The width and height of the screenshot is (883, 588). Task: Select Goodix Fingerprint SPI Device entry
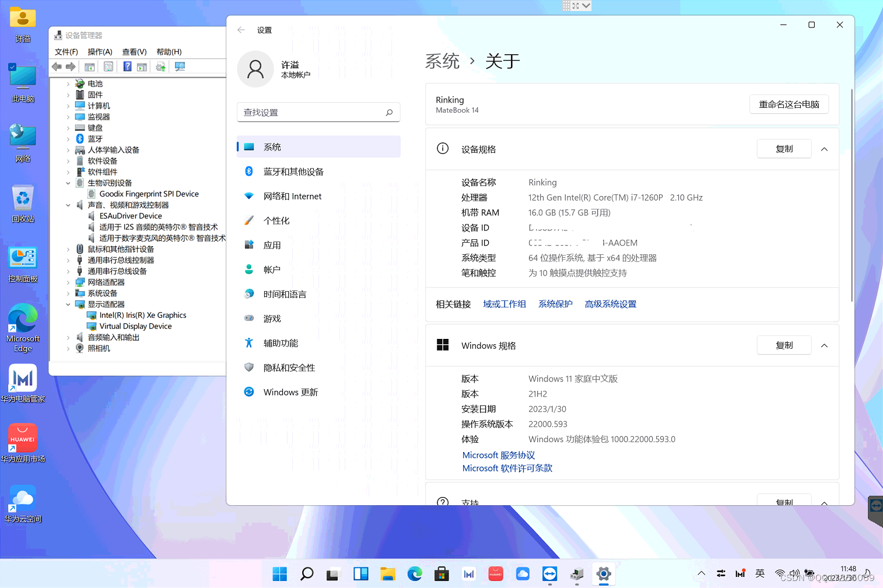coord(149,194)
